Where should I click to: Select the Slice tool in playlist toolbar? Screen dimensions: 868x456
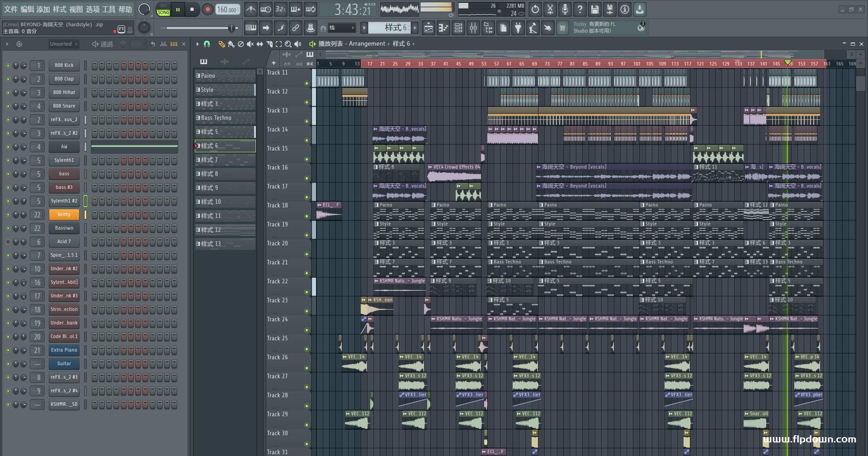tap(269, 44)
